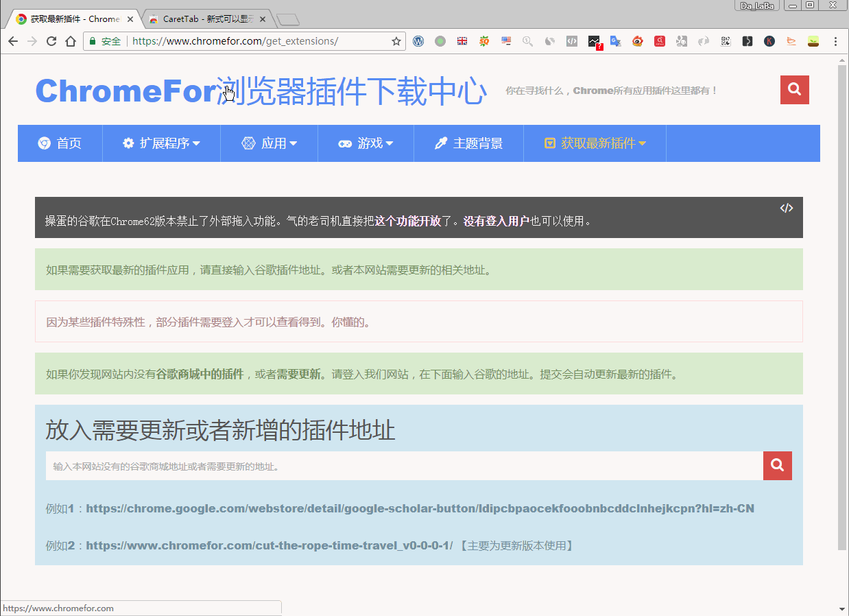Click scrollbar down arrow
This screenshot has width=849, height=616.
point(842,608)
